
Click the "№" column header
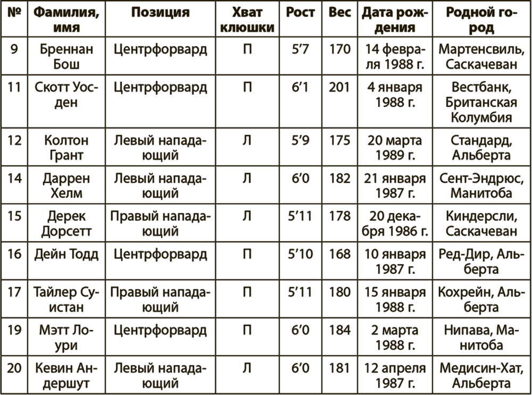(14, 13)
